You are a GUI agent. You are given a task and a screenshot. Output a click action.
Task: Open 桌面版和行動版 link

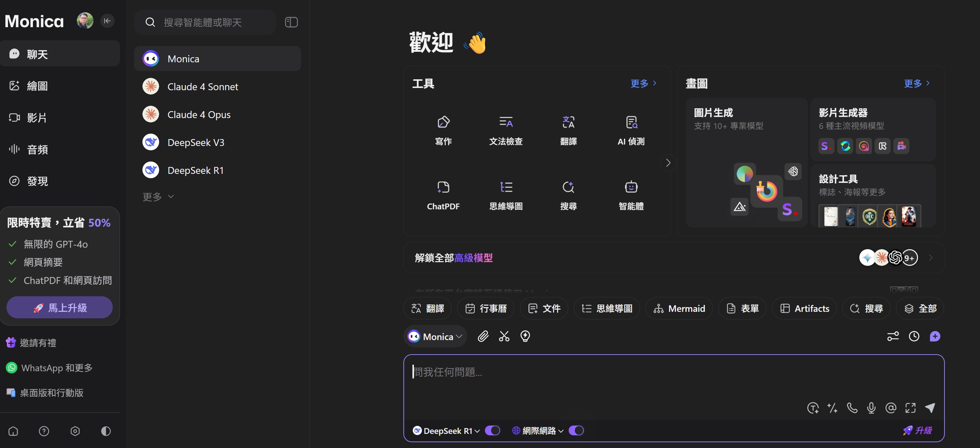[45, 393]
